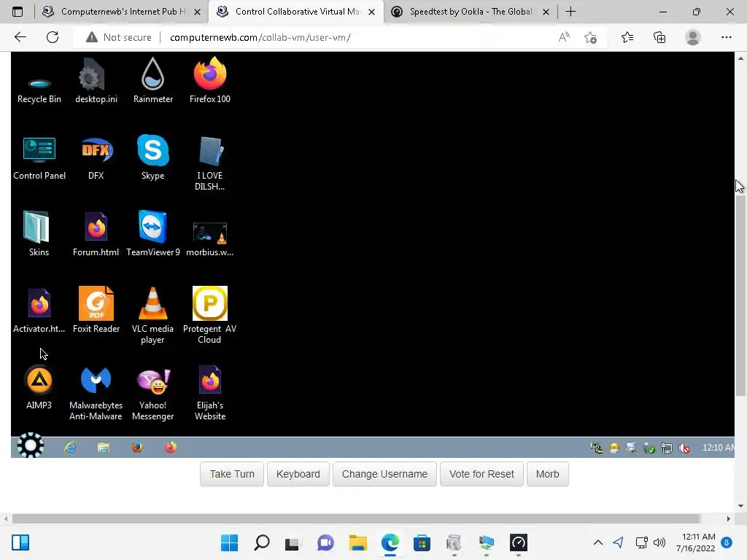The image size is (747, 560).
Task: Click the VM start gear button
Action: [x=31, y=446]
